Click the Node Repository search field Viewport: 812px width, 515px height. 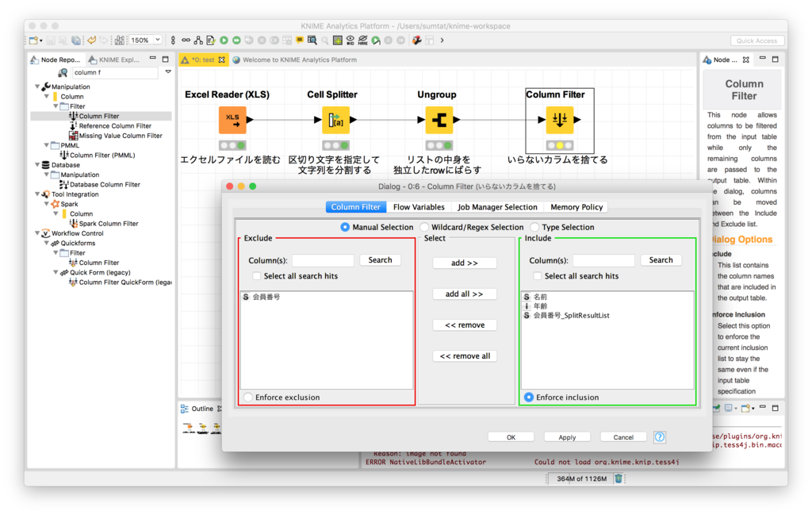[115, 72]
